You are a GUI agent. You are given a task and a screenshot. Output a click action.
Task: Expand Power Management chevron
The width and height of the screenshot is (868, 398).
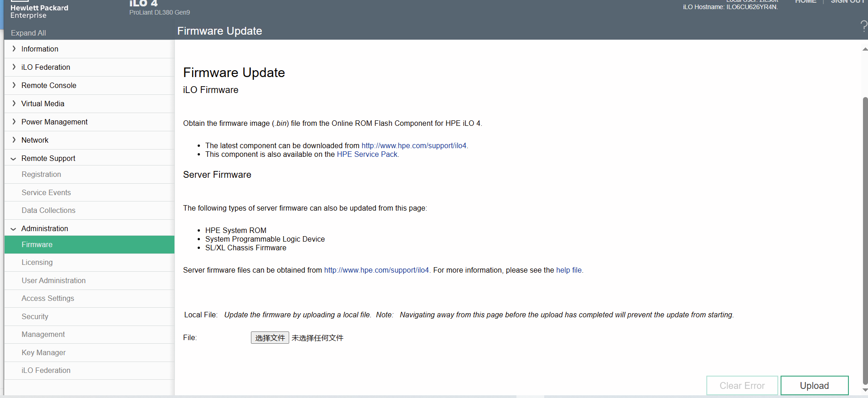(x=14, y=122)
